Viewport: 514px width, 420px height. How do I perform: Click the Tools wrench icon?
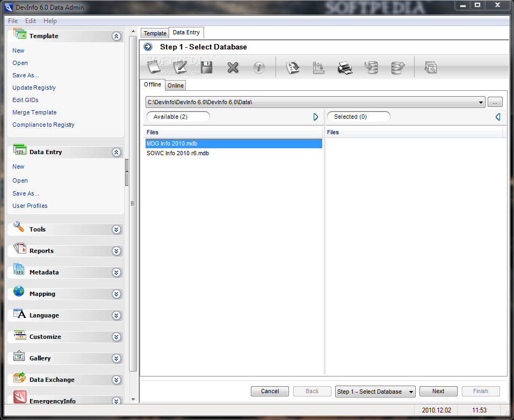[x=19, y=227]
